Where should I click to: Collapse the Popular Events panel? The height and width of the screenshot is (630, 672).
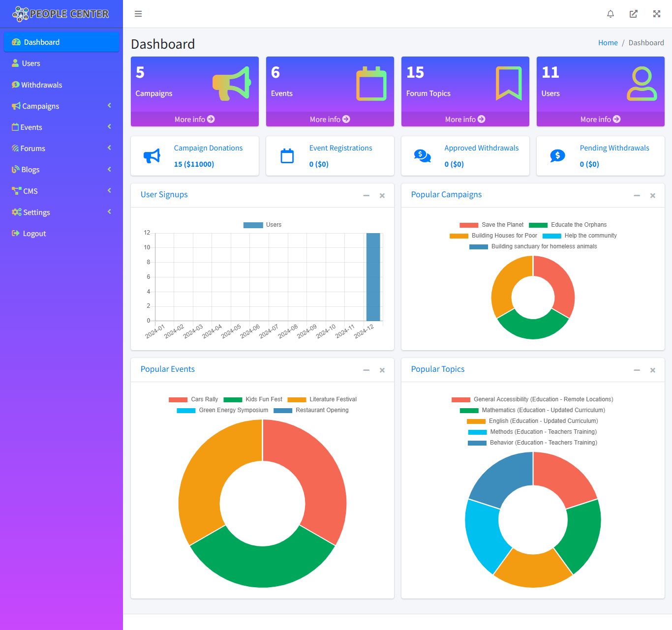tap(366, 370)
